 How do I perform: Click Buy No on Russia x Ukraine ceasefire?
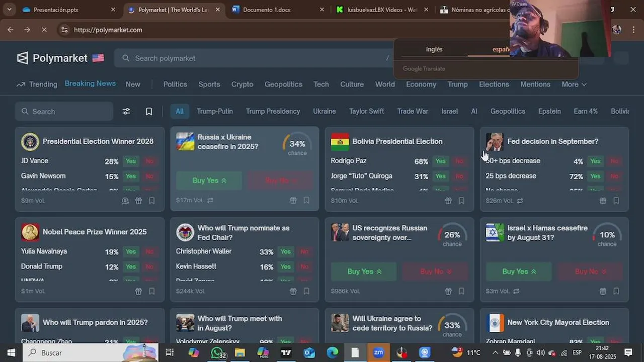(x=281, y=180)
